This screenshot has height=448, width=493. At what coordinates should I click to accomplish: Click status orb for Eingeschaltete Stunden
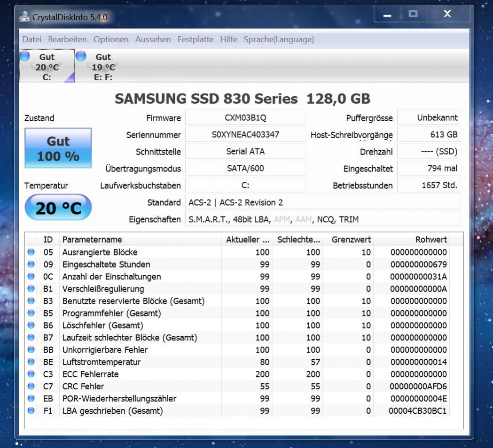pyautogui.click(x=31, y=264)
